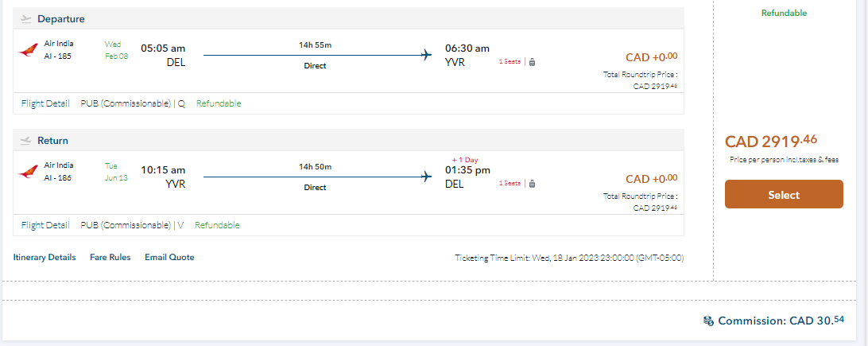Open the Itinerary Details link

(45, 258)
